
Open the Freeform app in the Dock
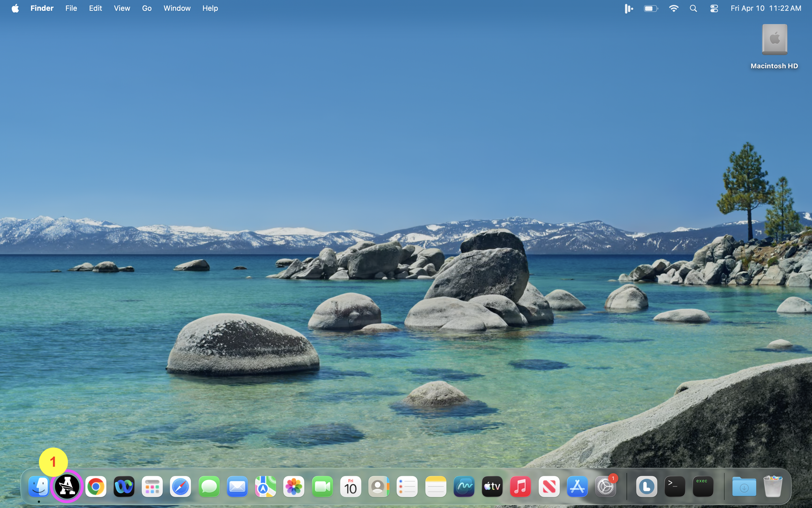pos(463,486)
